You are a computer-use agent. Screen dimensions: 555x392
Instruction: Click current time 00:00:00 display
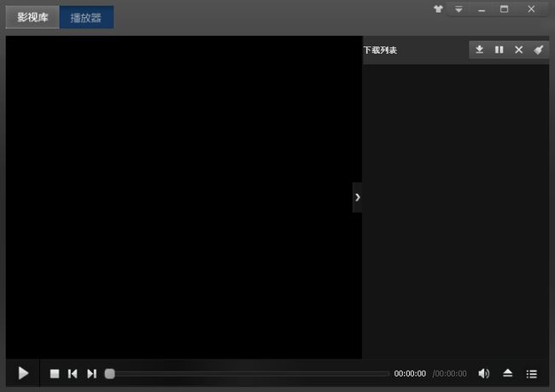click(410, 373)
